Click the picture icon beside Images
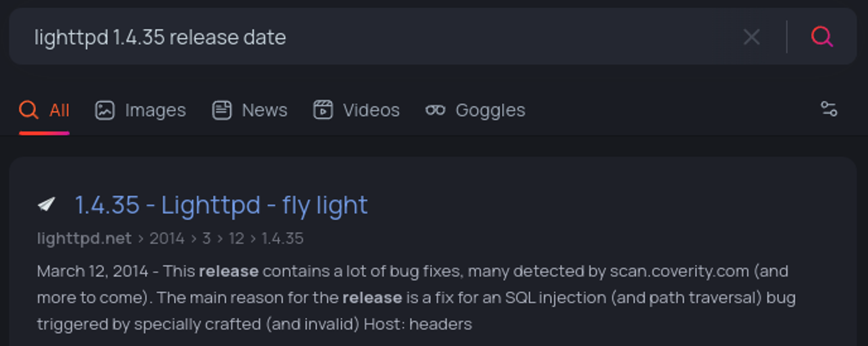868x346 pixels. point(105,110)
